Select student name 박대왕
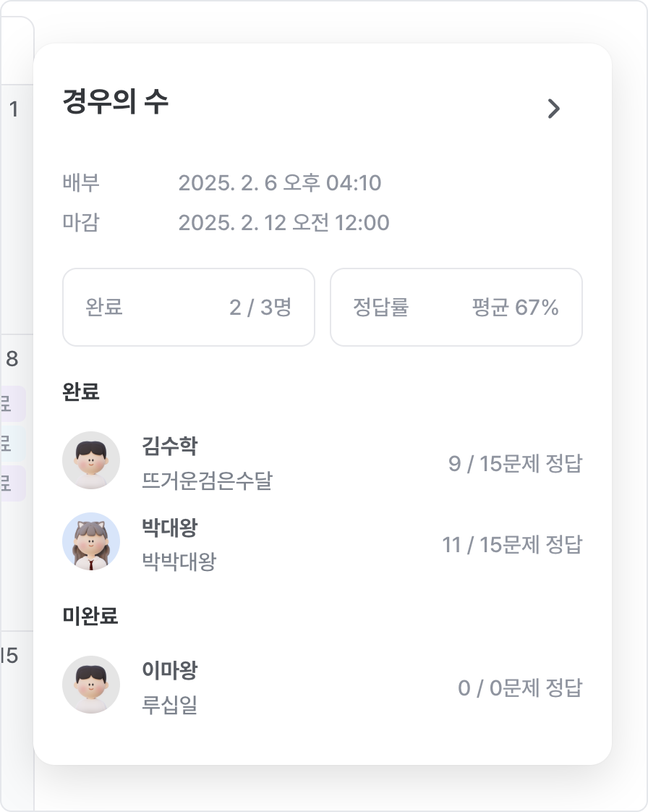This screenshot has height=812, width=648. point(170,527)
